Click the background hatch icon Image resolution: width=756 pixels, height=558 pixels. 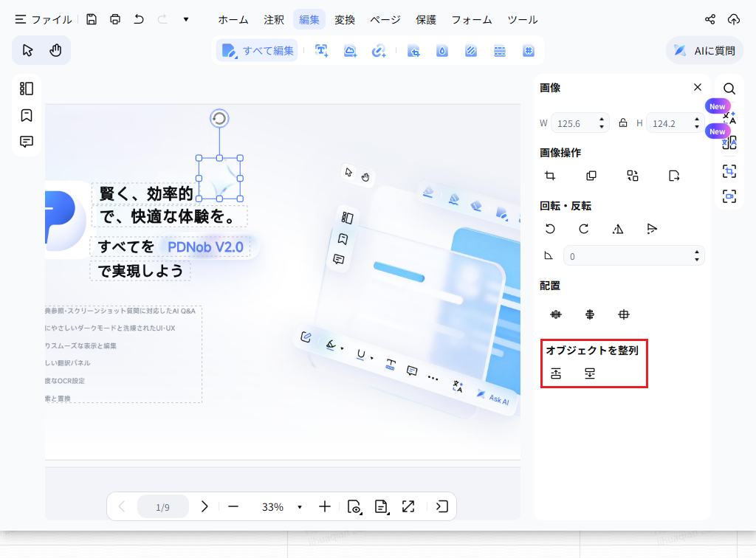point(470,51)
